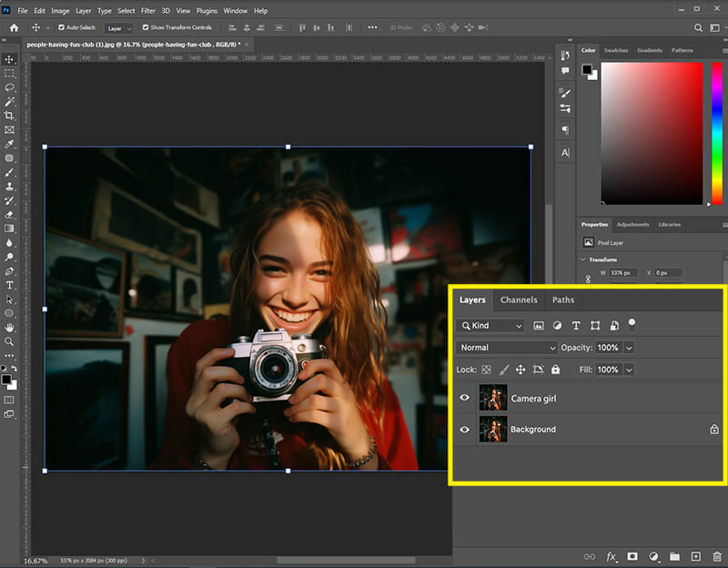Open the Fill slider dropdown arrow
Screen dimensions: 728x568
629,370
